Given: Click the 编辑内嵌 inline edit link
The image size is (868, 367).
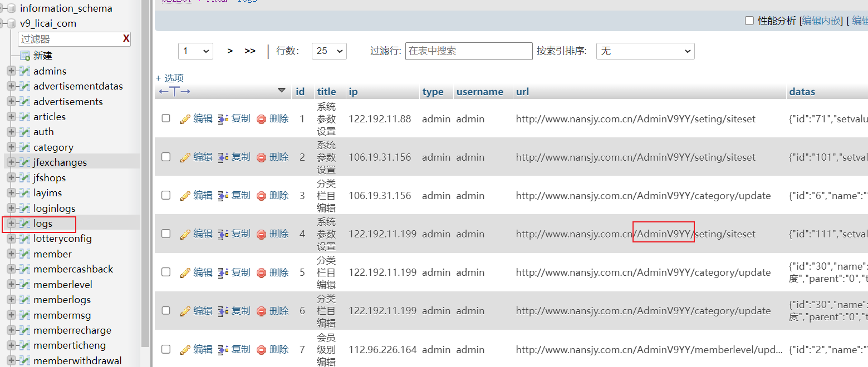Looking at the screenshot, I should [821, 21].
